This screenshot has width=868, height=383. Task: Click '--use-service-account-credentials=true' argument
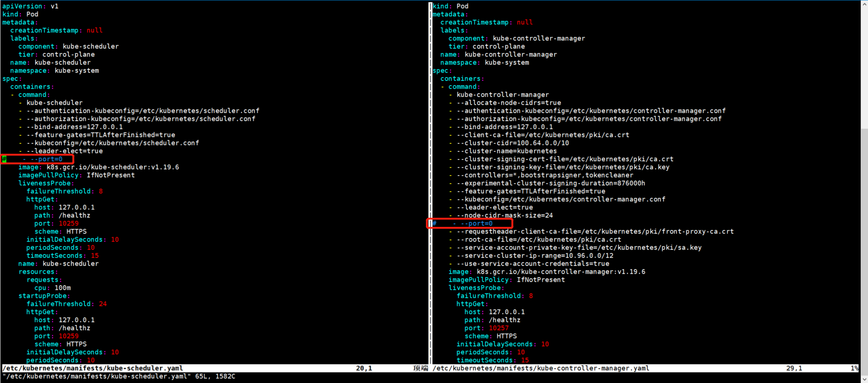[x=533, y=264]
